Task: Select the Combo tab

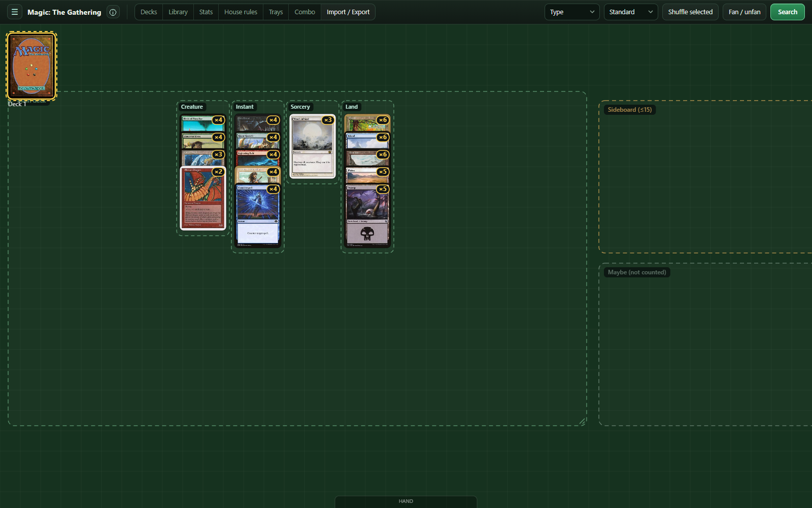Action: [x=304, y=12]
